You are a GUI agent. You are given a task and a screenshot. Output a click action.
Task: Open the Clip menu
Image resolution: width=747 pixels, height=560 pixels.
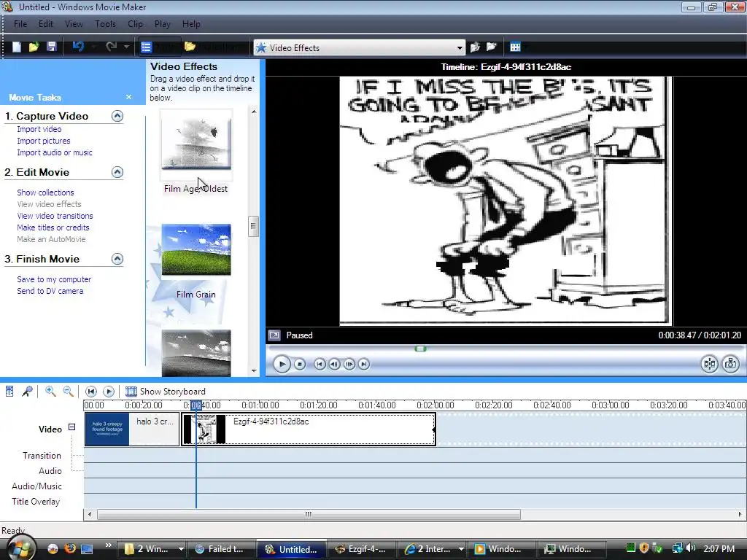[135, 24]
